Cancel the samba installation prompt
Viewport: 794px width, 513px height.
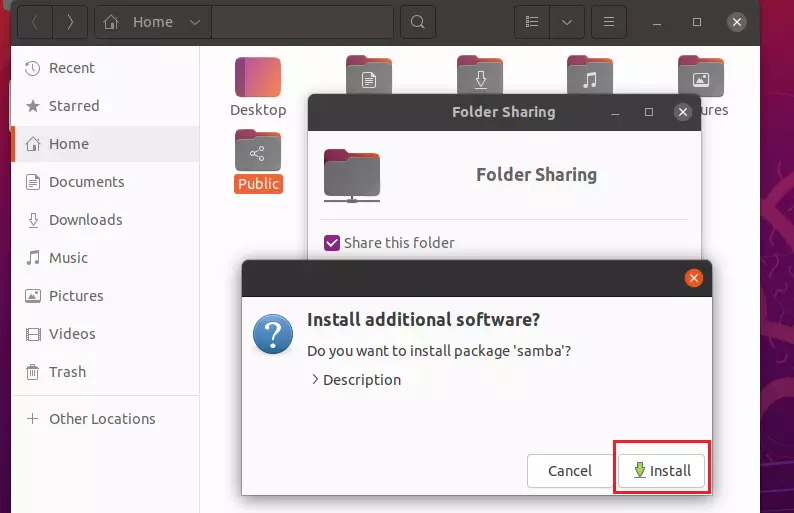tap(570, 471)
